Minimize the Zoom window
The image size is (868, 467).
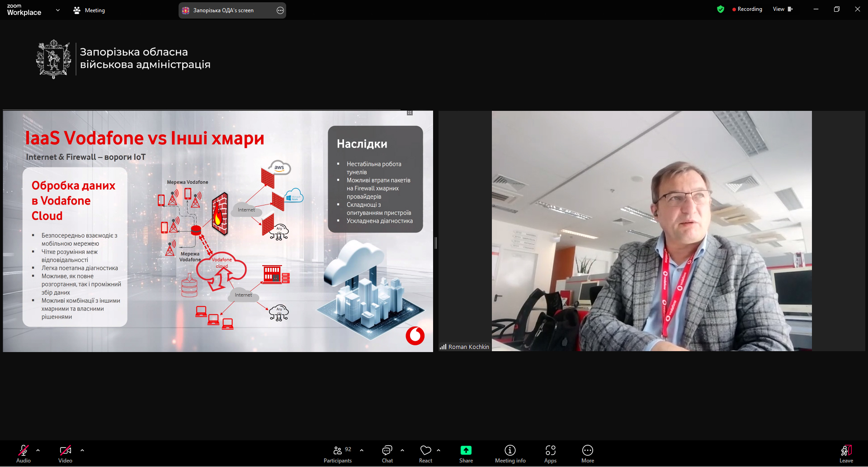coord(816,9)
